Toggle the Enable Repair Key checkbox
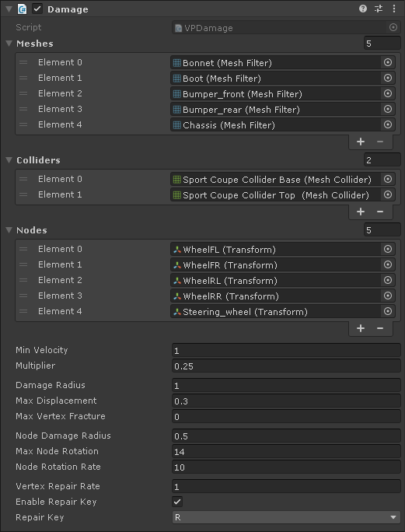The height and width of the screenshot is (532, 405). [x=177, y=502]
